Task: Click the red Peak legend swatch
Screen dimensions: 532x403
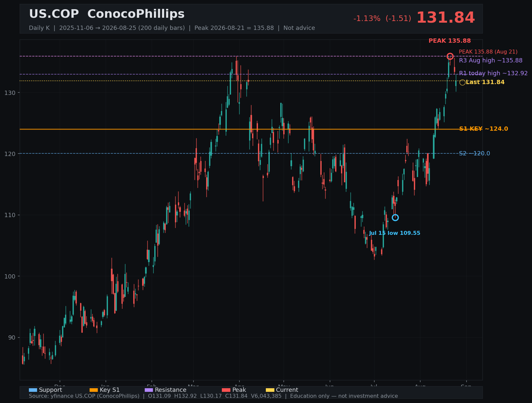Action: tap(226, 390)
